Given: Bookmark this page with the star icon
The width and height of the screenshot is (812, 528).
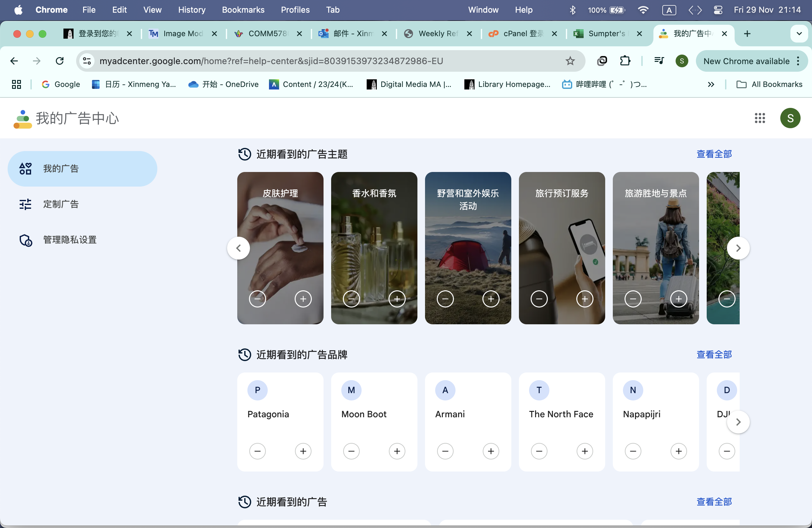Looking at the screenshot, I should coord(570,61).
